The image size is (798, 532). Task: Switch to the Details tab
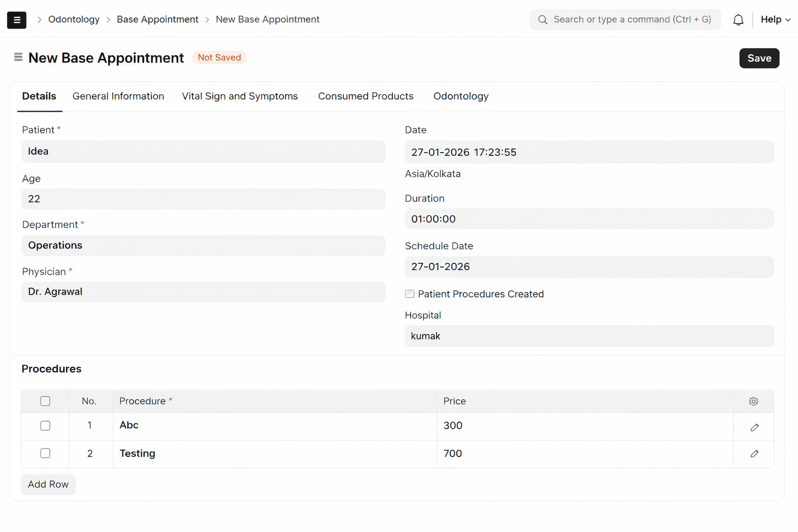click(39, 96)
